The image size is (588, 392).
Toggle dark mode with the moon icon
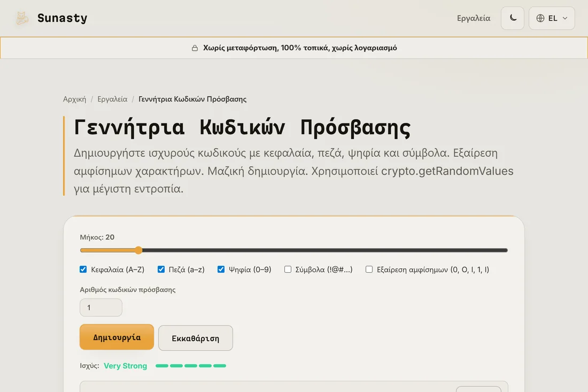tap(513, 18)
